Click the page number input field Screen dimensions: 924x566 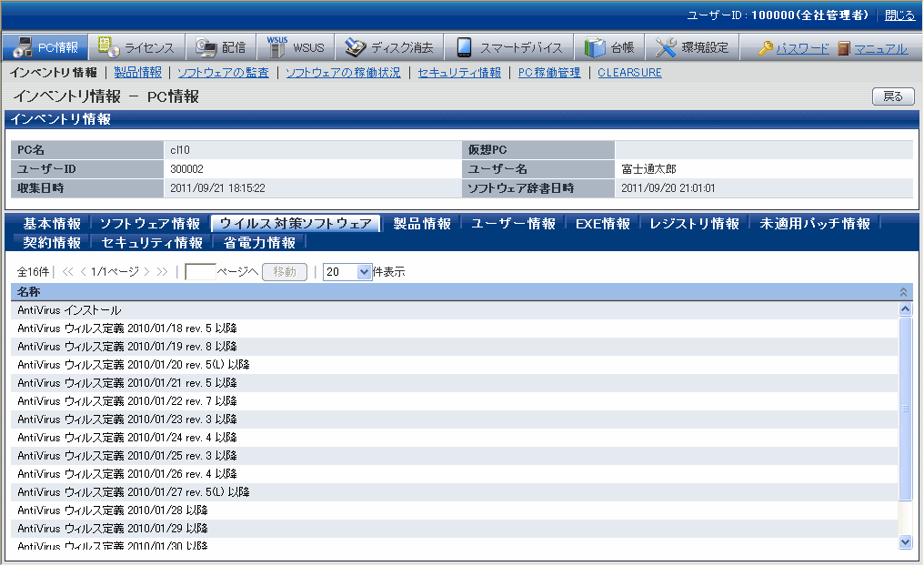(x=200, y=272)
